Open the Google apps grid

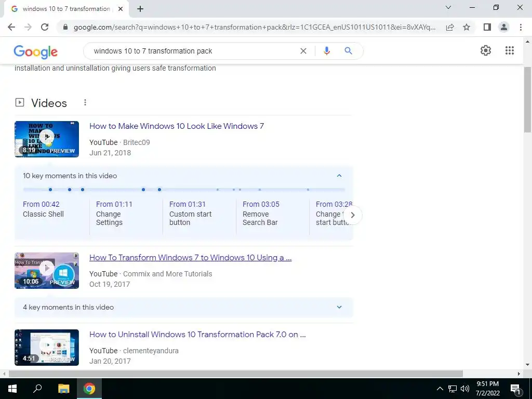[x=510, y=50]
